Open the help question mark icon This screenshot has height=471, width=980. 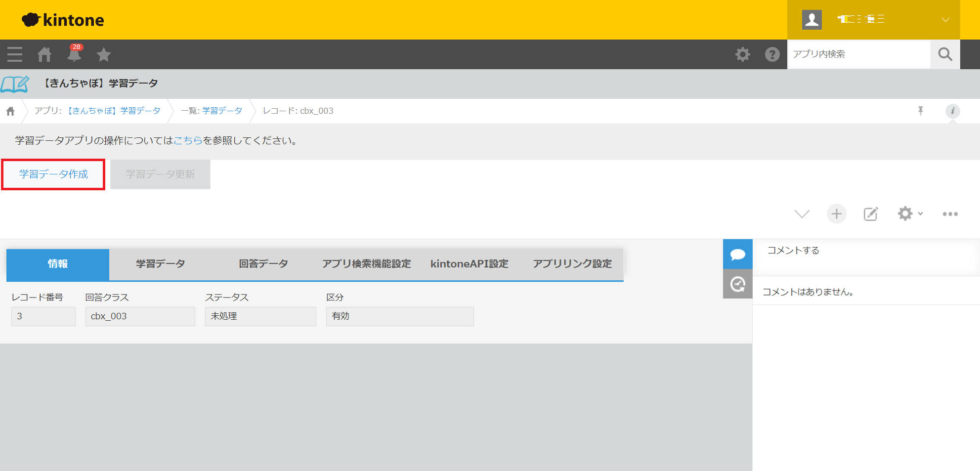772,54
